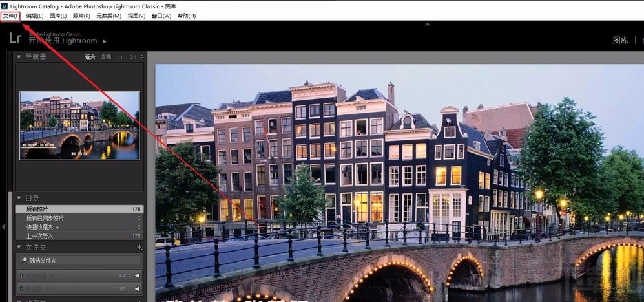
Task: Click the 178 count beside 上一次导入
Action: [x=136, y=236]
